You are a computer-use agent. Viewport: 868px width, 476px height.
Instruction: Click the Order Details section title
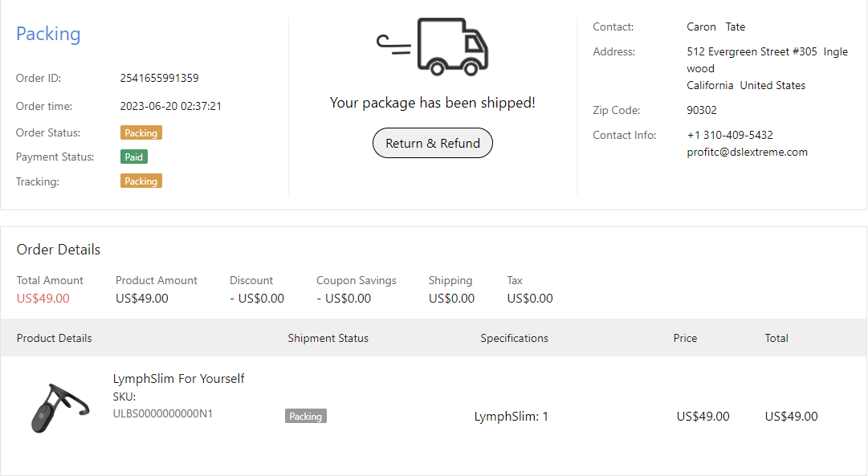click(59, 250)
